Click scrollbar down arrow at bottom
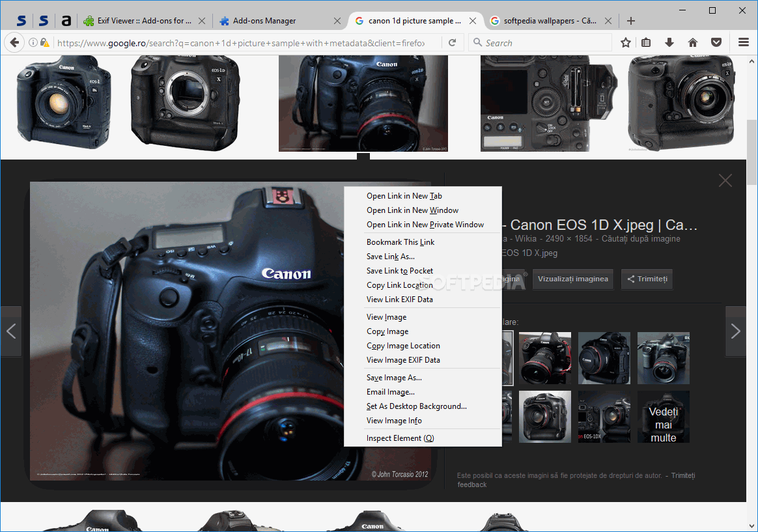The image size is (758, 532). click(751, 525)
